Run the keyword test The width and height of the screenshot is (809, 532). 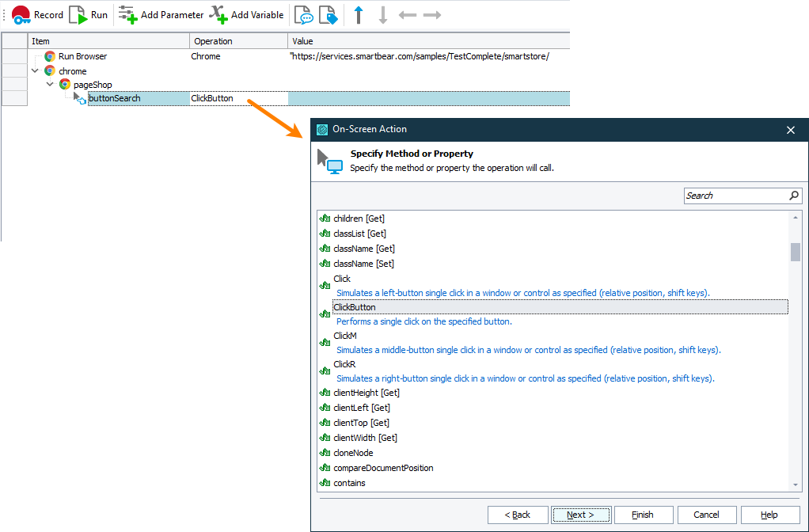(x=88, y=15)
